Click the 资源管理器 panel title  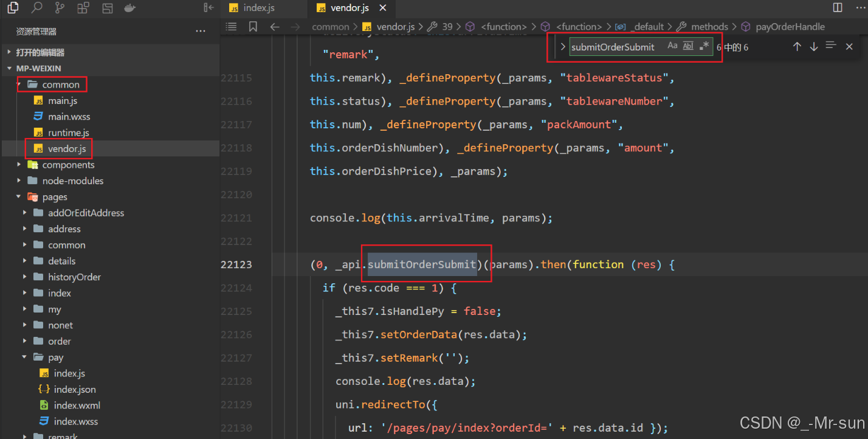[x=36, y=31]
